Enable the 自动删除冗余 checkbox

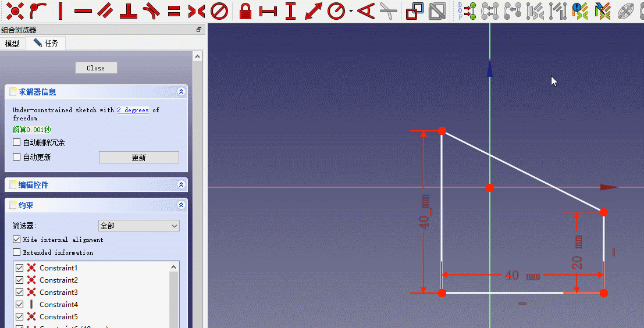pyautogui.click(x=16, y=142)
